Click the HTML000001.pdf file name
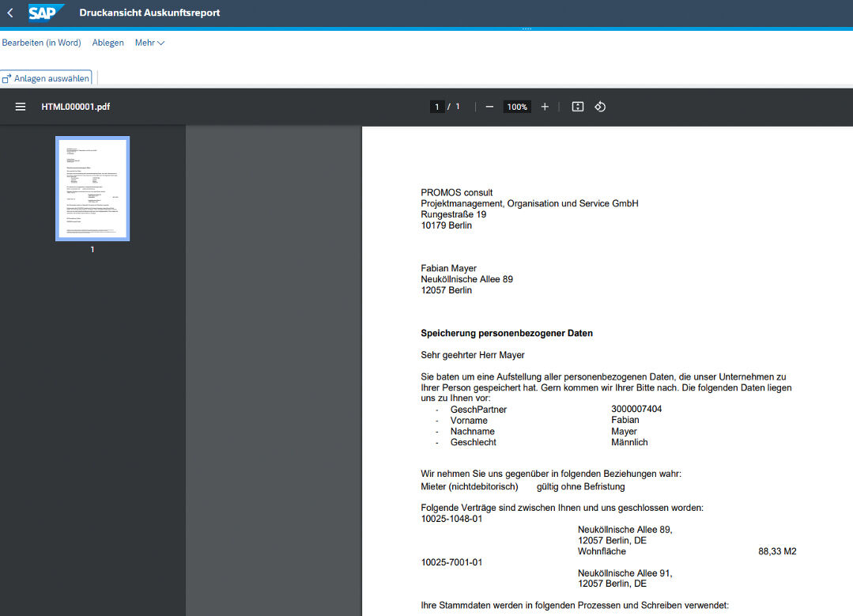 75,107
